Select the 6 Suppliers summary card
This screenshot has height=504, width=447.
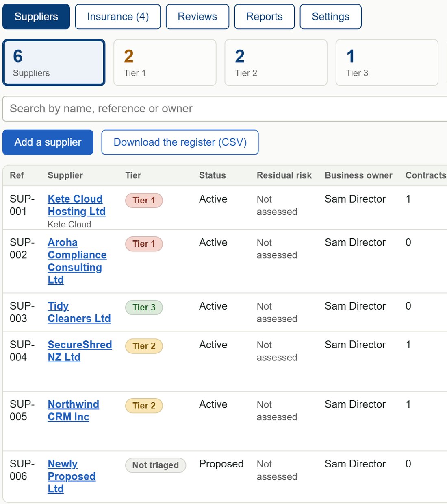(54, 63)
